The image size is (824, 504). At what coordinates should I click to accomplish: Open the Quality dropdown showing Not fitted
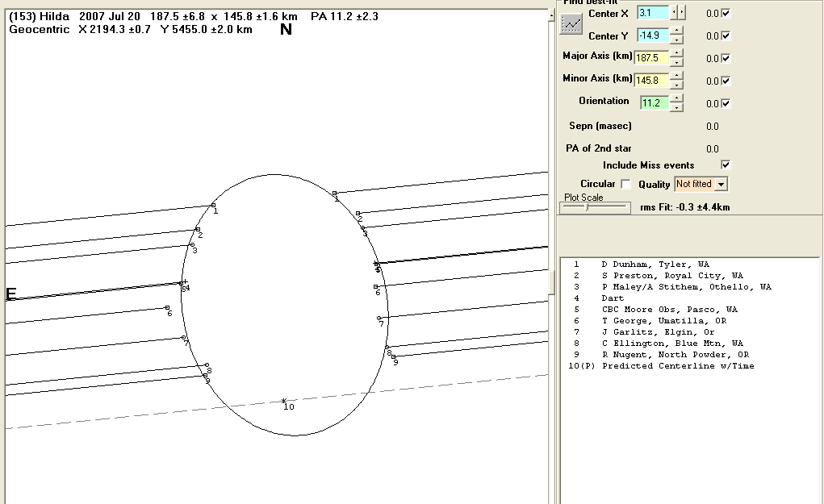tap(701, 185)
